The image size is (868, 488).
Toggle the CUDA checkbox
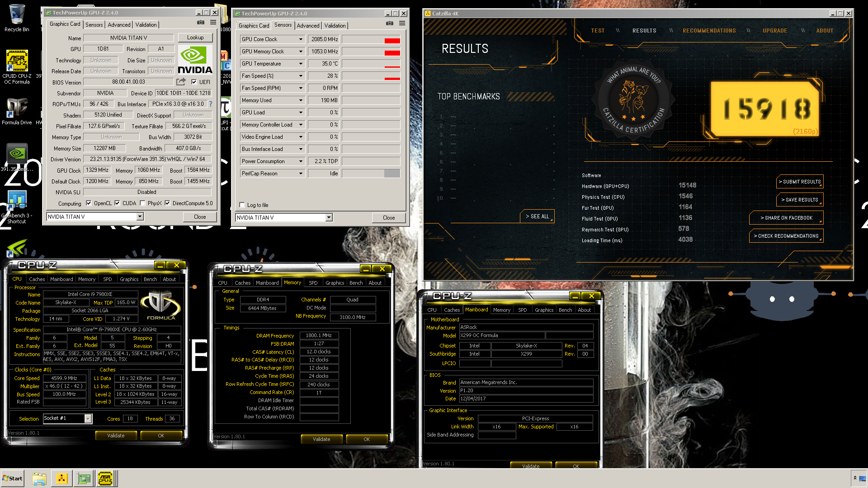click(117, 203)
